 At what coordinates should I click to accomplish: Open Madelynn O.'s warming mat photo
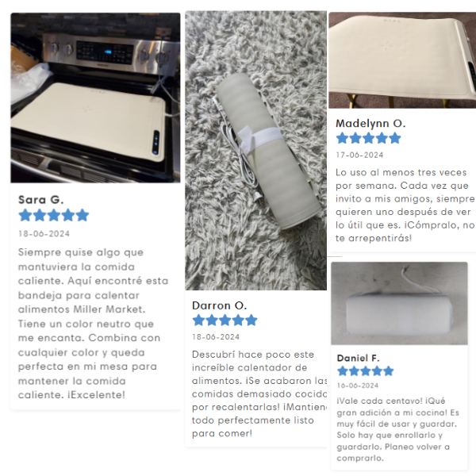[x=402, y=60]
